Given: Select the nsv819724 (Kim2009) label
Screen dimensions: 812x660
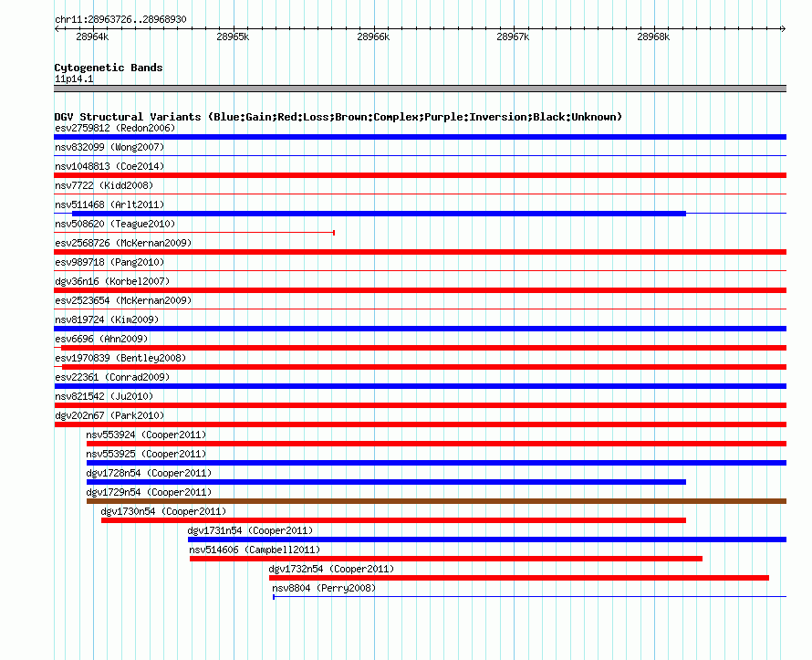Looking at the screenshot, I should coord(107,320).
